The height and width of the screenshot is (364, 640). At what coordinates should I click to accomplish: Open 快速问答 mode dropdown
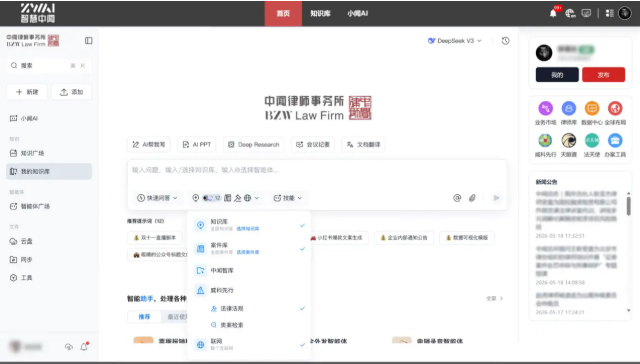click(157, 198)
